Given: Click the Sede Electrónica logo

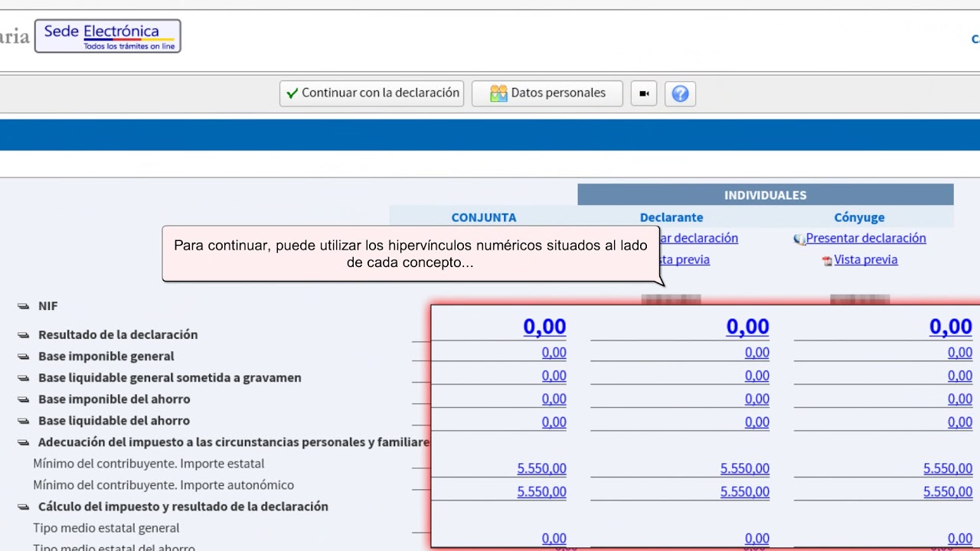Looking at the screenshot, I should coord(108,36).
